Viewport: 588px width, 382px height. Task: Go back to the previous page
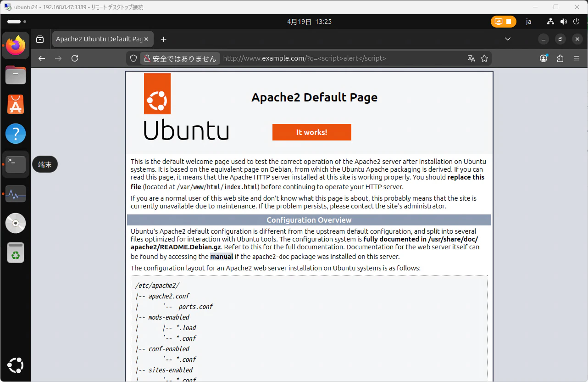[42, 58]
